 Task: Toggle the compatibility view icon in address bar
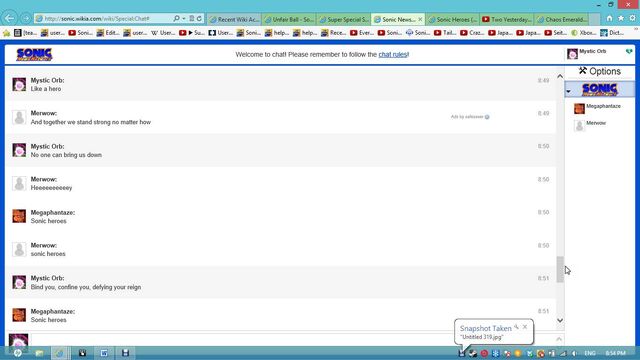pyautogui.click(x=191, y=19)
